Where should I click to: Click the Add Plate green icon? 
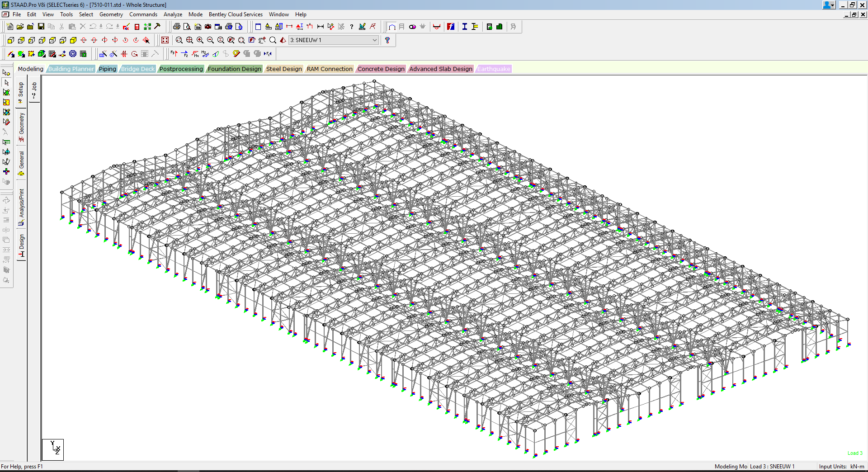tap(21, 54)
